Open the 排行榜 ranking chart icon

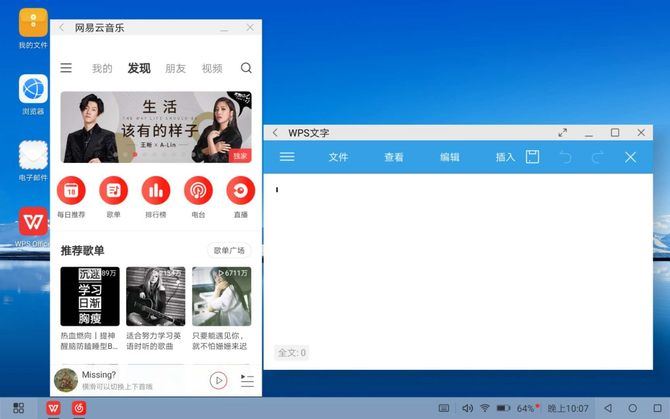pos(156,190)
